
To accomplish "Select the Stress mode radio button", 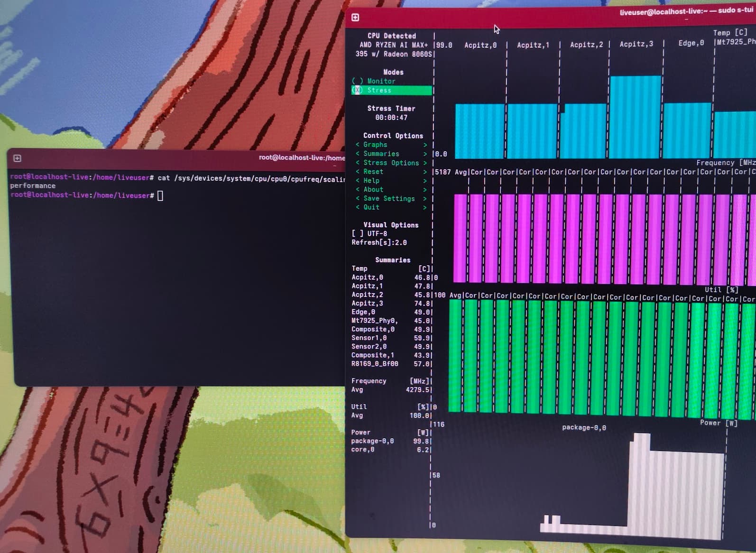I will [x=358, y=90].
